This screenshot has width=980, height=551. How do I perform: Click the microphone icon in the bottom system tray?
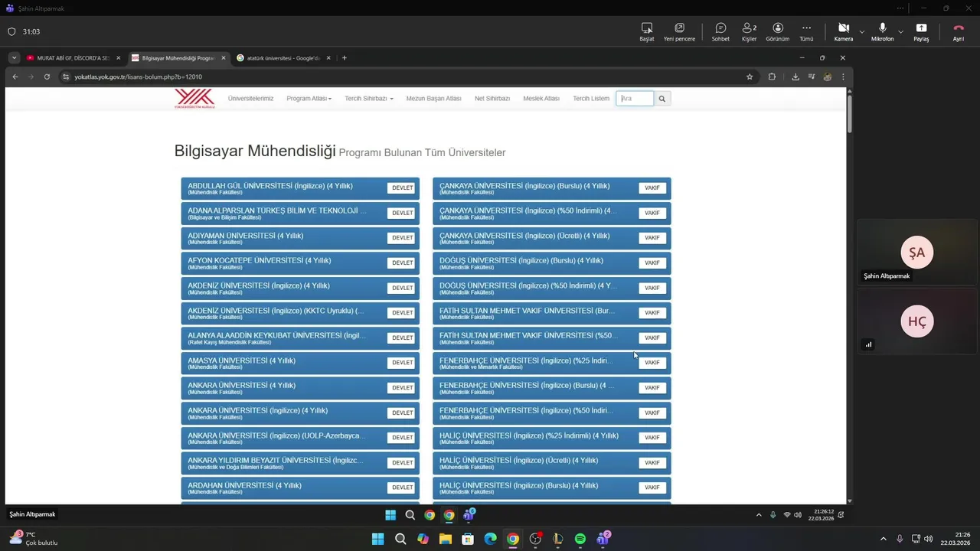point(900,539)
